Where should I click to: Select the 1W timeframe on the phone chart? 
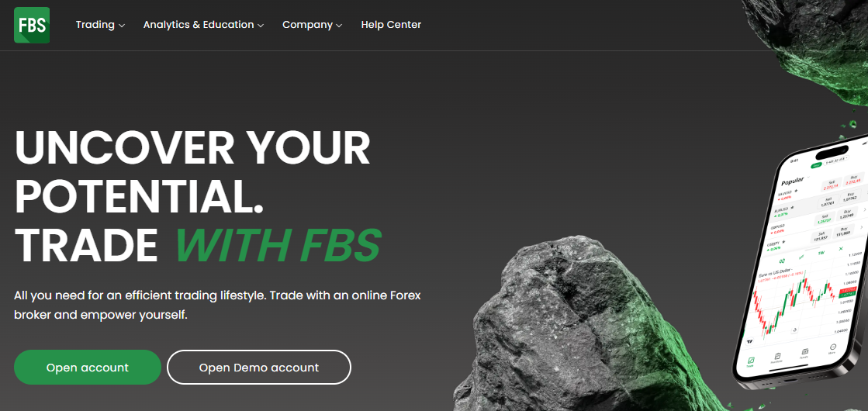(x=821, y=253)
